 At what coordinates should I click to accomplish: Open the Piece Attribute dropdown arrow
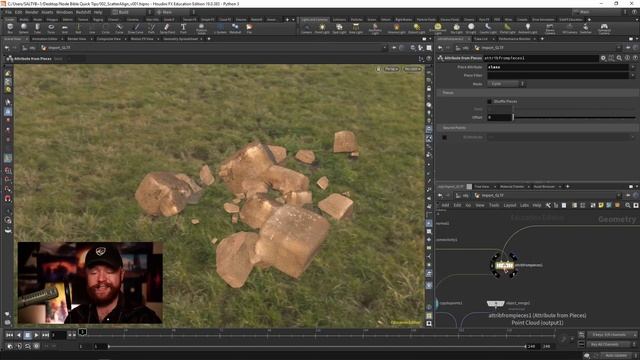[633, 67]
